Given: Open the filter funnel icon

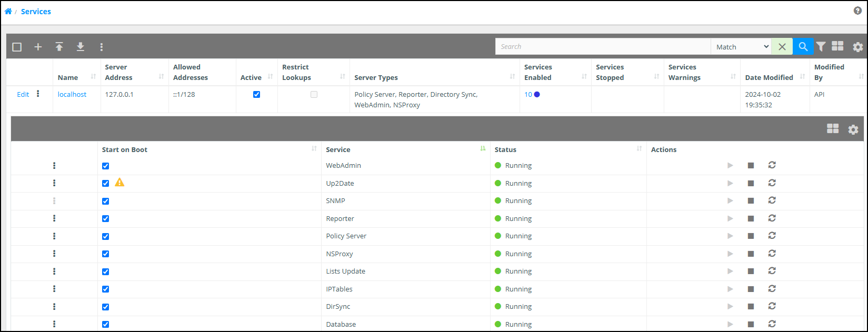Looking at the screenshot, I should click(x=821, y=46).
